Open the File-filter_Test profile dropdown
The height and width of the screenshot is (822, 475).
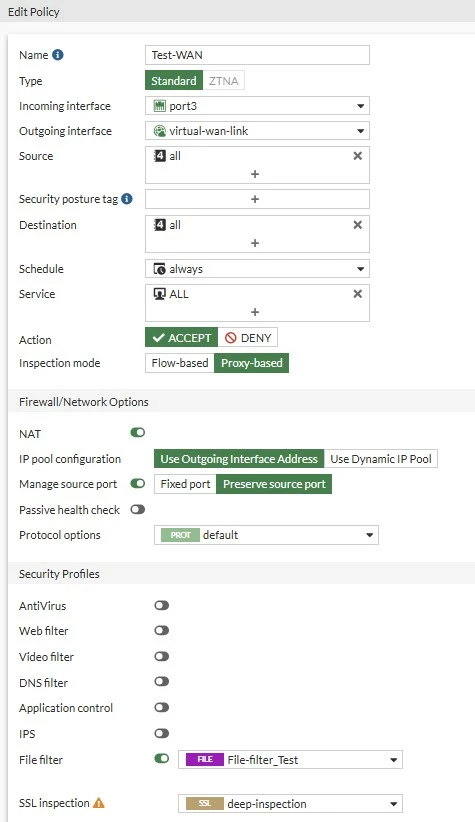click(290, 760)
